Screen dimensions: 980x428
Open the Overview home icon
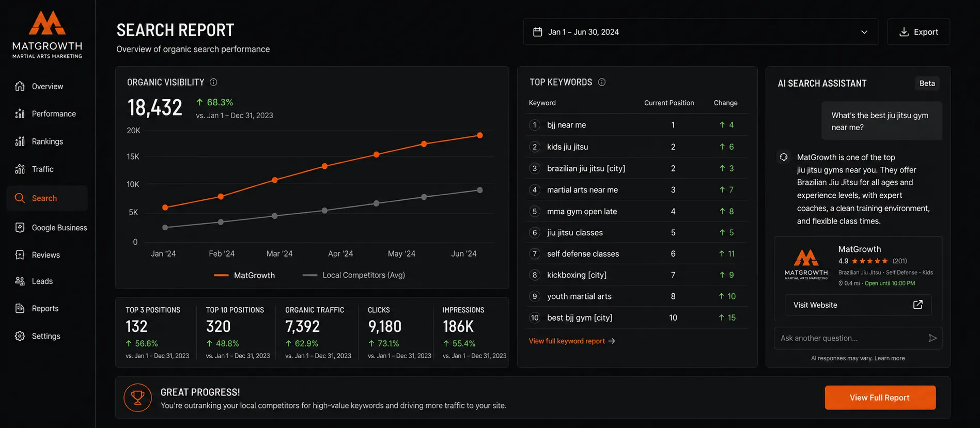[20, 86]
